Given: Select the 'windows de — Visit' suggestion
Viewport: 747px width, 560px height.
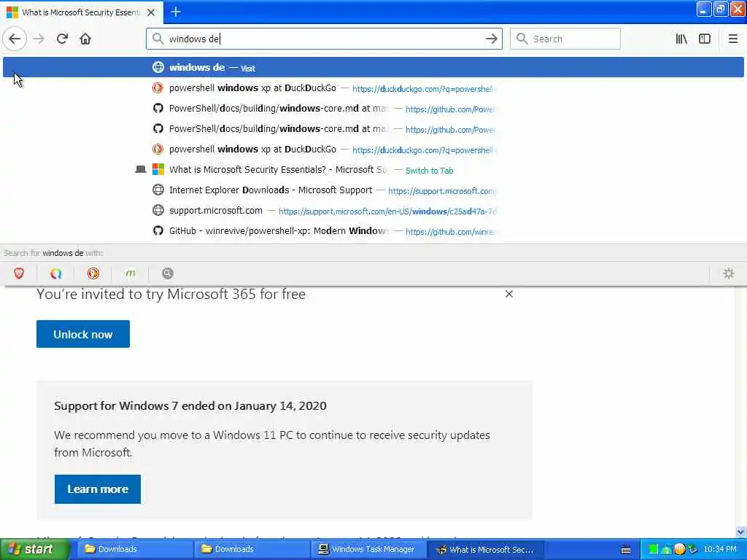Looking at the screenshot, I should click(x=373, y=68).
